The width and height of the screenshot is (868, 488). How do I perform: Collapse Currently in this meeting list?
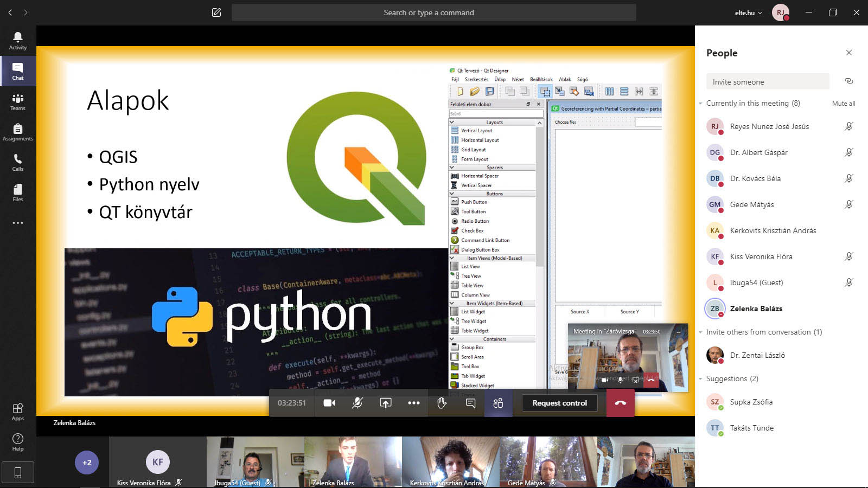(700, 103)
